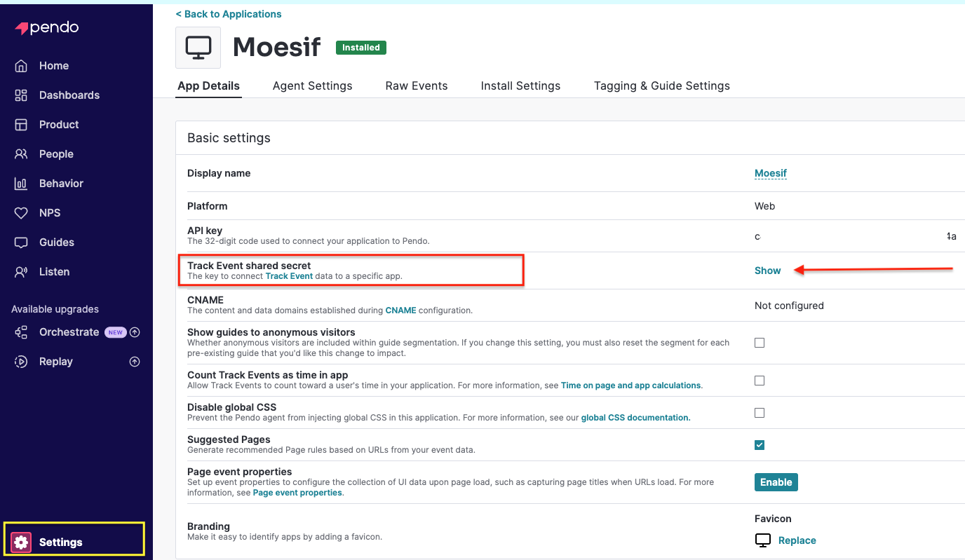Open the Raw Events tab
This screenshot has width=965, height=560.
tap(417, 86)
